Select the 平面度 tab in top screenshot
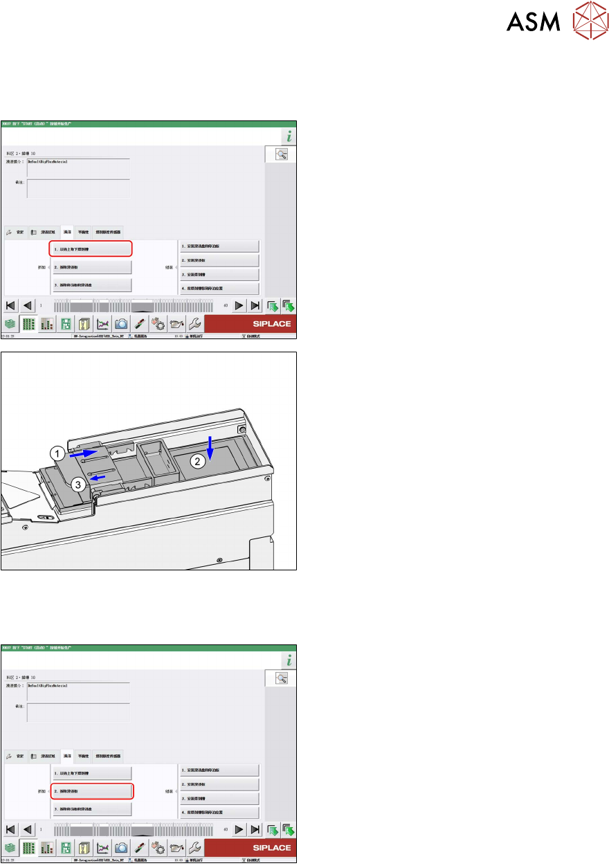The image size is (609, 868). [83, 233]
